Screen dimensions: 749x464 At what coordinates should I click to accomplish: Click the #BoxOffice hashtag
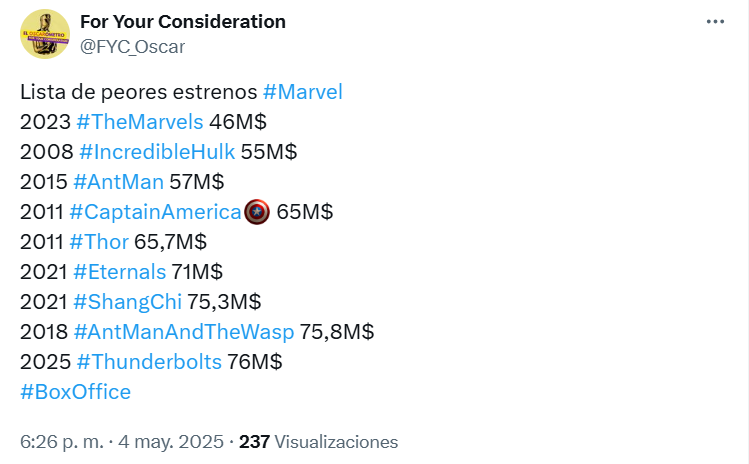(x=75, y=392)
